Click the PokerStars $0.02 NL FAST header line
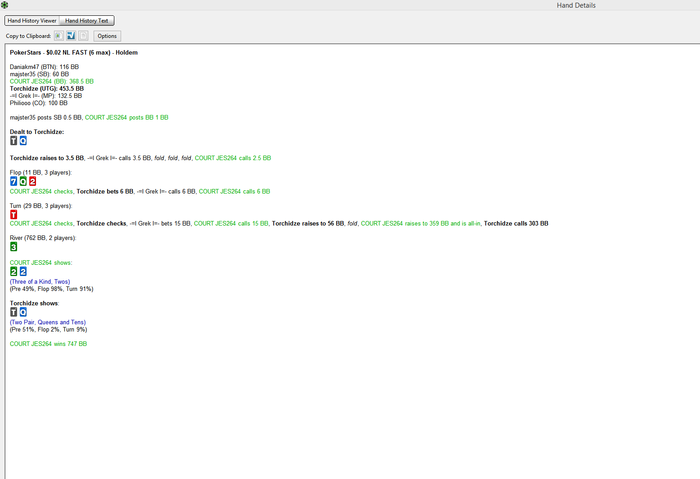Screen dimensions: 700x479 [74, 53]
